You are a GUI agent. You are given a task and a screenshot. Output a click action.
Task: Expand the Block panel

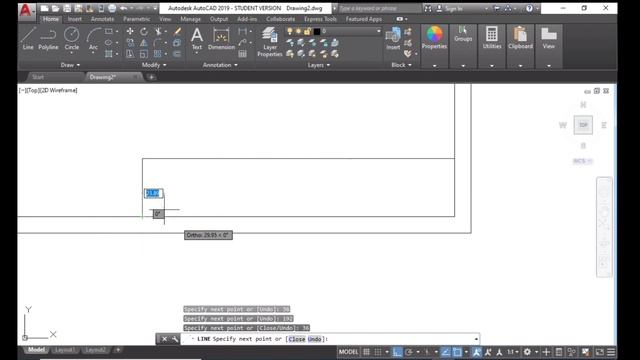(x=402, y=65)
